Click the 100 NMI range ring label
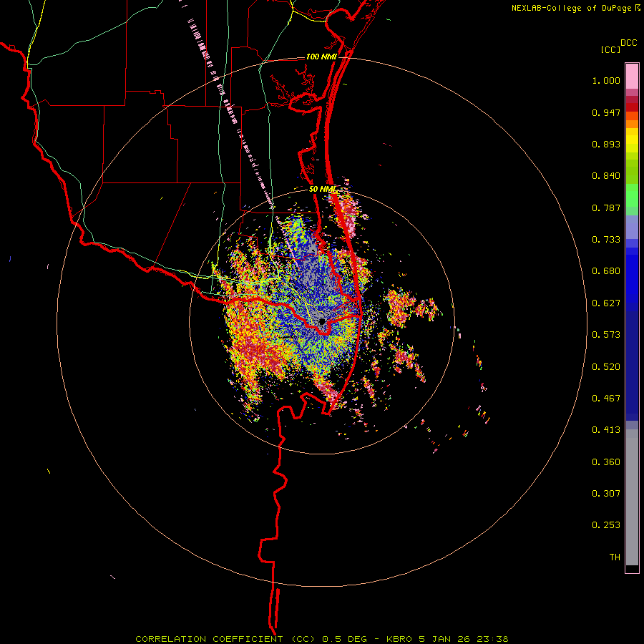Viewport: 644px width, 644px height. pos(321,57)
